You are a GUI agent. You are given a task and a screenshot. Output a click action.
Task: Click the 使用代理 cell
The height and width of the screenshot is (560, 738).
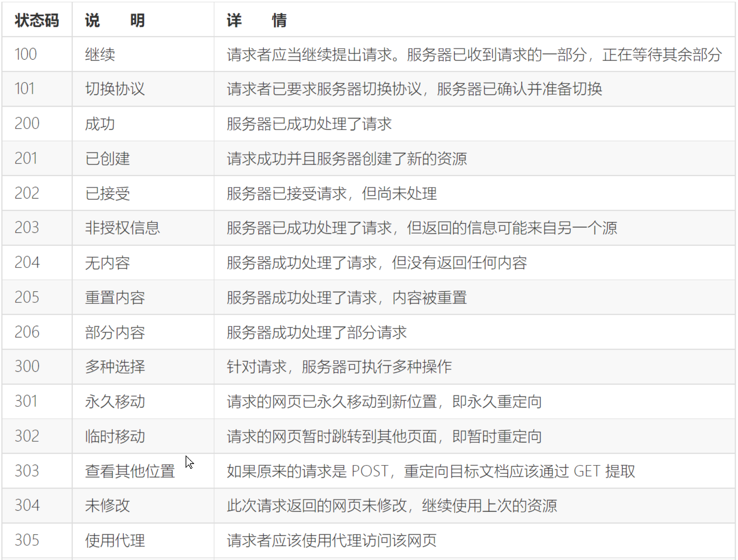coord(115,541)
